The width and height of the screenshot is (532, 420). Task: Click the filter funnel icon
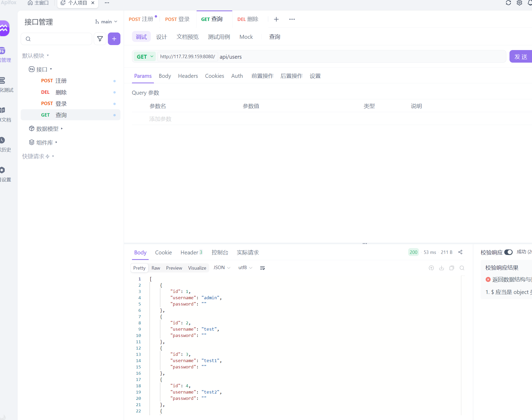(x=100, y=39)
